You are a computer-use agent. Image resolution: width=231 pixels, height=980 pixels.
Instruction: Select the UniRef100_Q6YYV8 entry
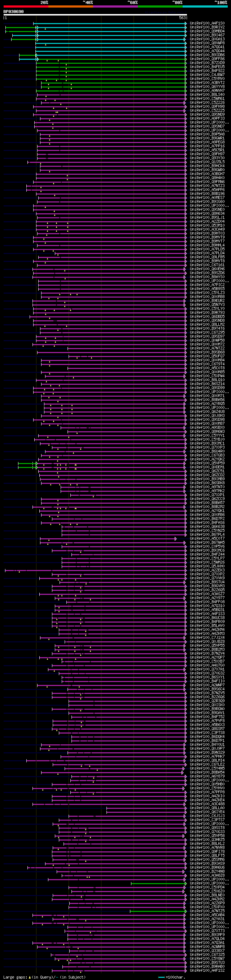[208, 87]
